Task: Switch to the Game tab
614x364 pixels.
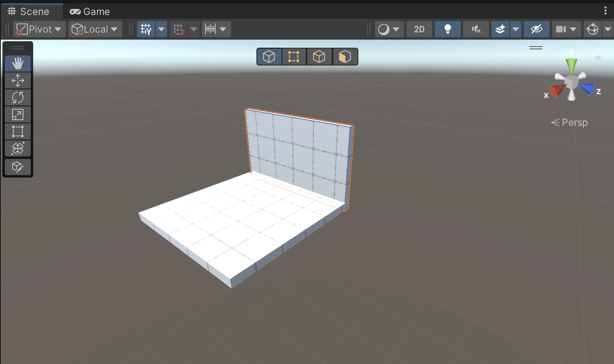Action: [x=90, y=11]
